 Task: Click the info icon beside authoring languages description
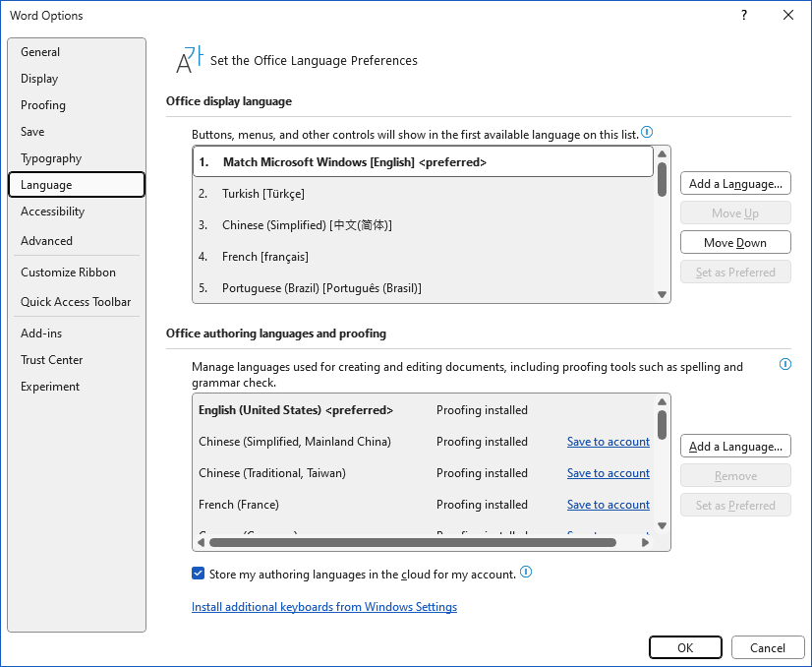pyautogui.click(x=785, y=364)
